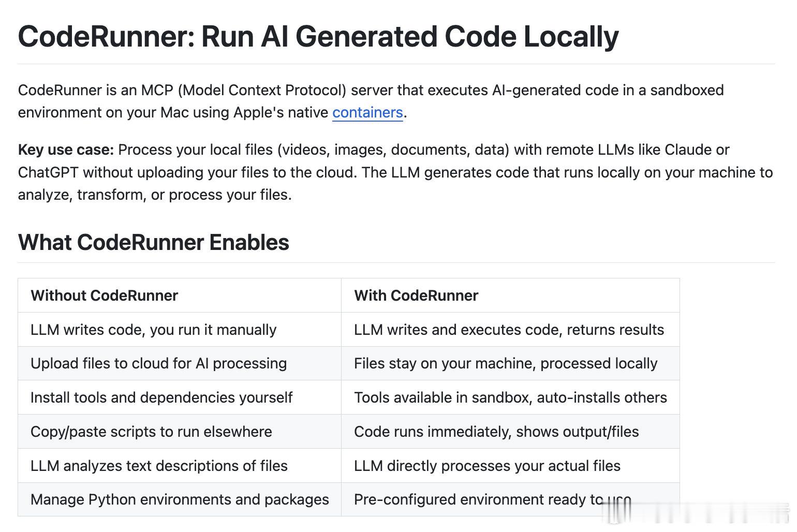Click cell "LLM analyzes text descriptions of files"
The height and width of the screenshot is (532, 797).
tap(180, 466)
